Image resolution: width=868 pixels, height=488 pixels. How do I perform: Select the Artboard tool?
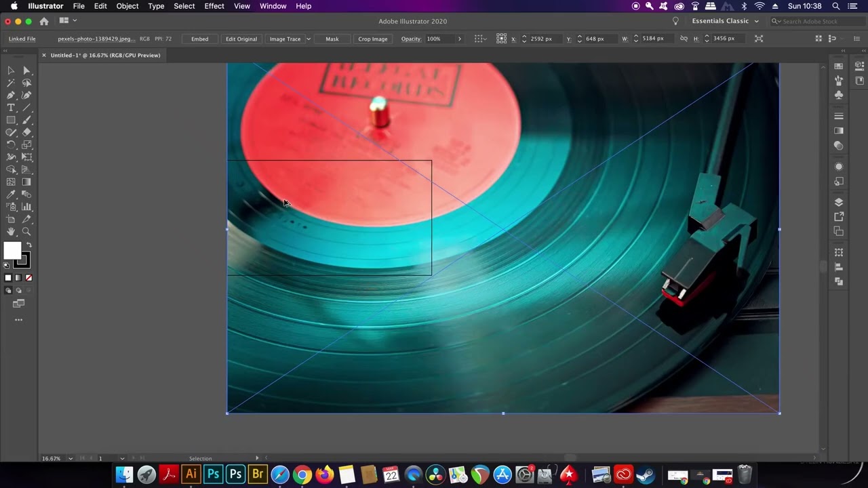coord(11,219)
